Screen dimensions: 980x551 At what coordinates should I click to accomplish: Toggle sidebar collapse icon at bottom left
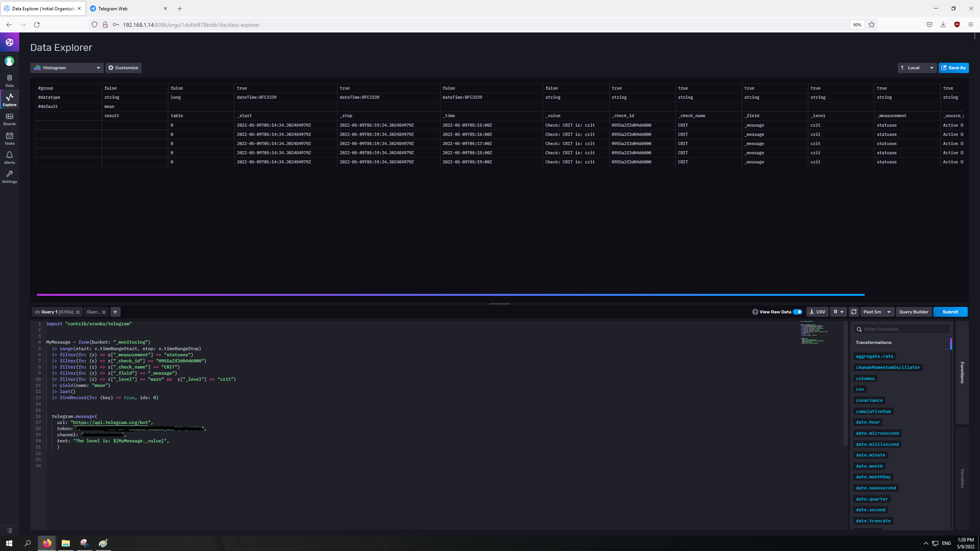[x=10, y=530]
